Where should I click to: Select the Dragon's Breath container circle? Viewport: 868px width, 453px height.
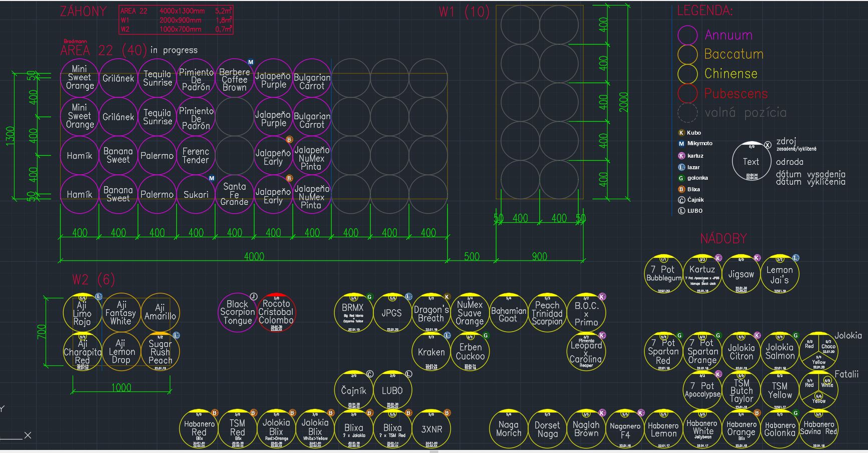(431, 313)
